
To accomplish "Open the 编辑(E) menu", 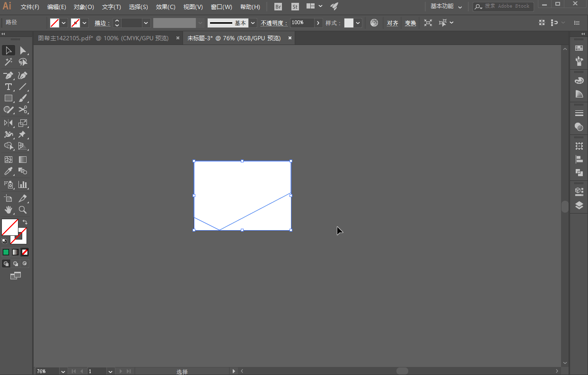I will coord(57,7).
